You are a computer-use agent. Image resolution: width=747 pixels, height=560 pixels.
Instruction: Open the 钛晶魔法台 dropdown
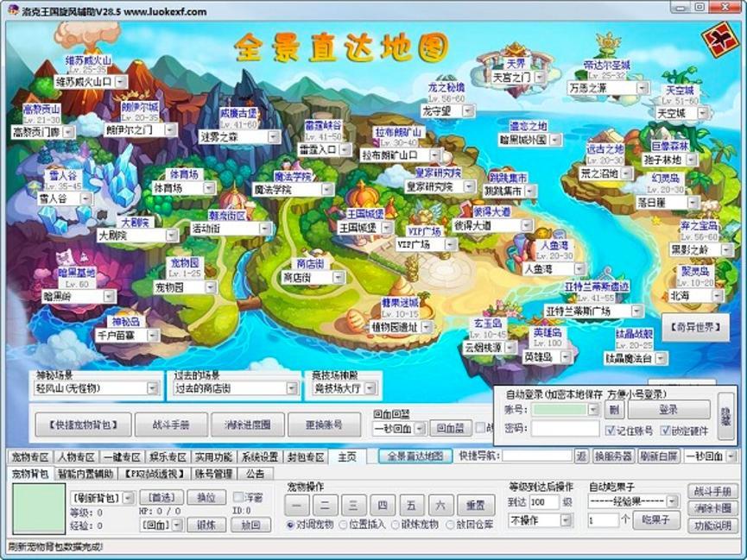pos(661,359)
